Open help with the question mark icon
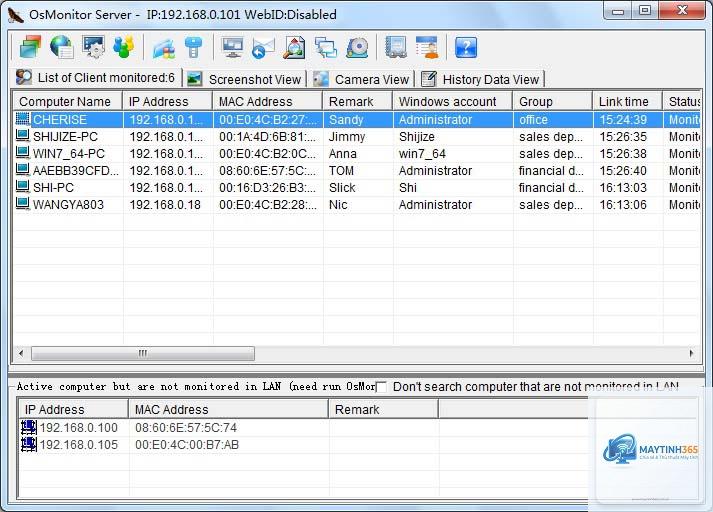The width and height of the screenshot is (713, 512). tap(466, 47)
